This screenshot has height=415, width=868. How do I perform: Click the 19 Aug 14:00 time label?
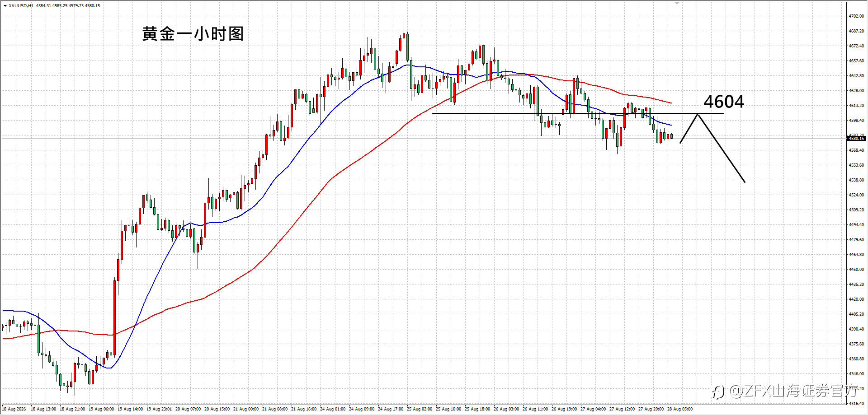[x=130, y=409]
